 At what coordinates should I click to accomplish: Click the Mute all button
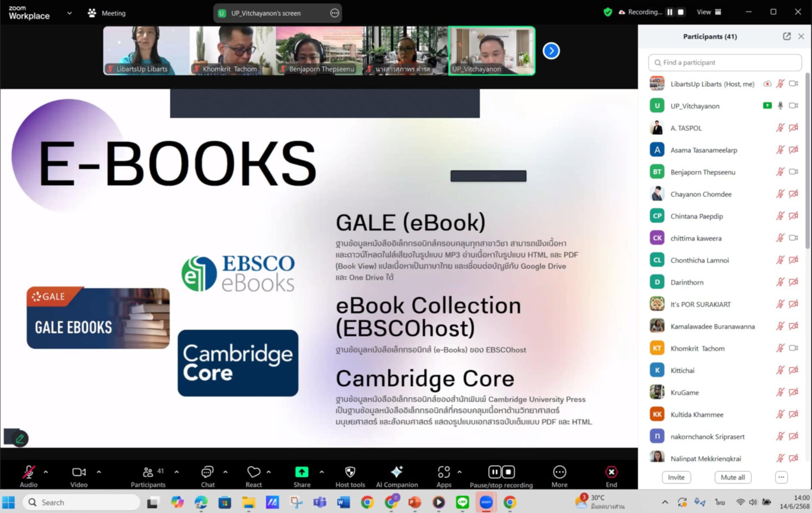pos(733,477)
